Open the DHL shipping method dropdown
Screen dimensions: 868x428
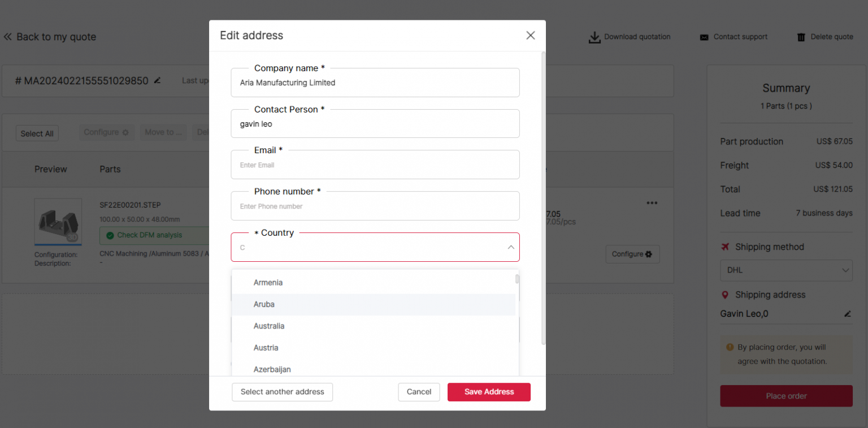point(786,270)
